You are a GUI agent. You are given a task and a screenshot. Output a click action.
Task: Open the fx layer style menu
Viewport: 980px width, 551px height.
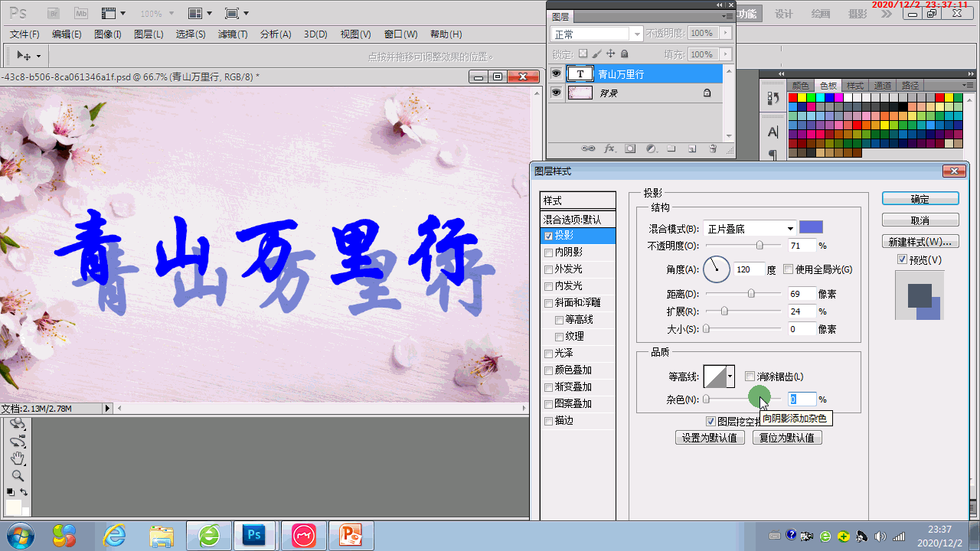click(x=610, y=148)
